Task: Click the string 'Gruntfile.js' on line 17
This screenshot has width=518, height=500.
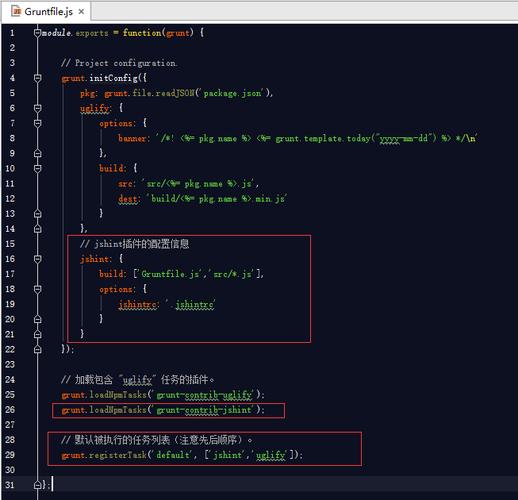Action: (170, 274)
